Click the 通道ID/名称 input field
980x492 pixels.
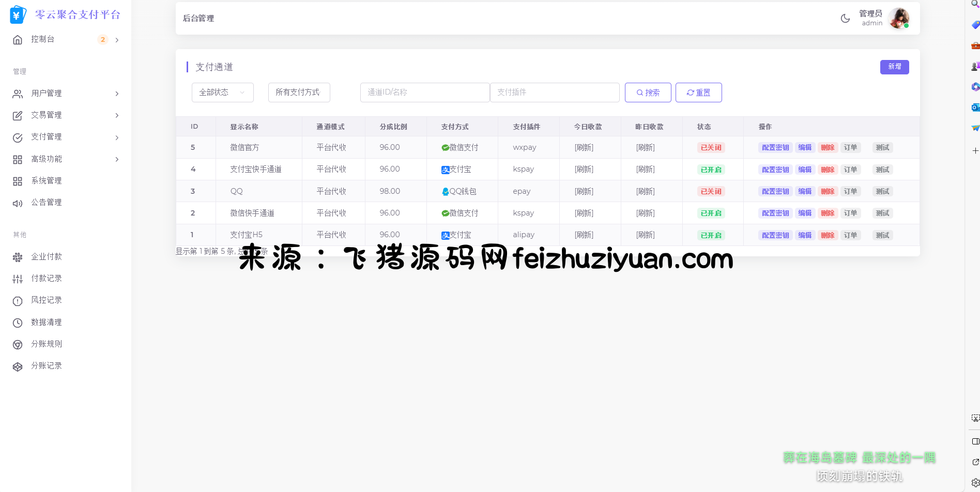(x=424, y=93)
